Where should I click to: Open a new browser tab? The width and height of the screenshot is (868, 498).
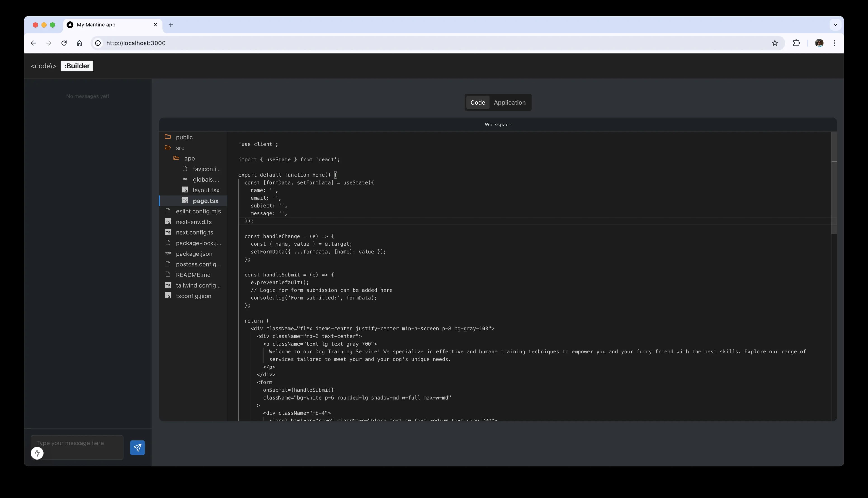[171, 25]
